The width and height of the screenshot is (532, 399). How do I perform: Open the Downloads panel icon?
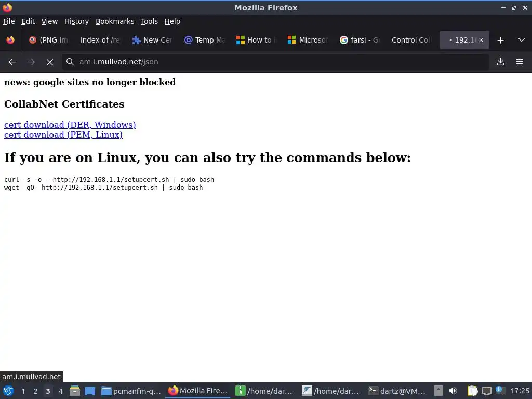tap(500, 62)
